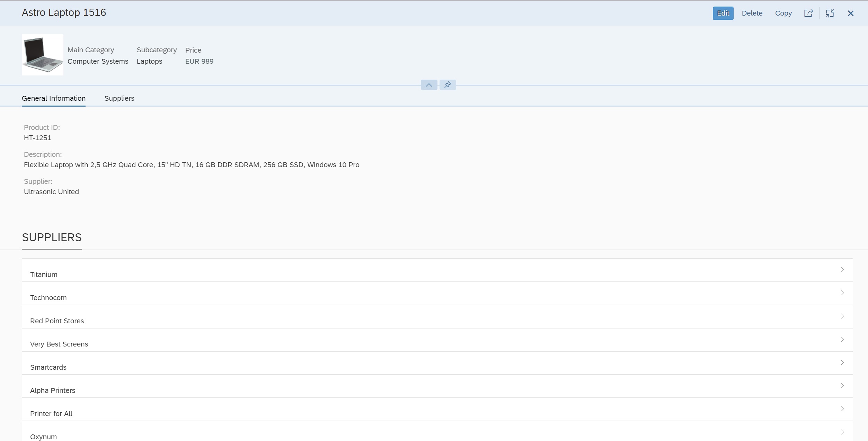Click chevron arrow on Technocom row
Image resolution: width=868 pixels, height=441 pixels.
tap(842, 293)
